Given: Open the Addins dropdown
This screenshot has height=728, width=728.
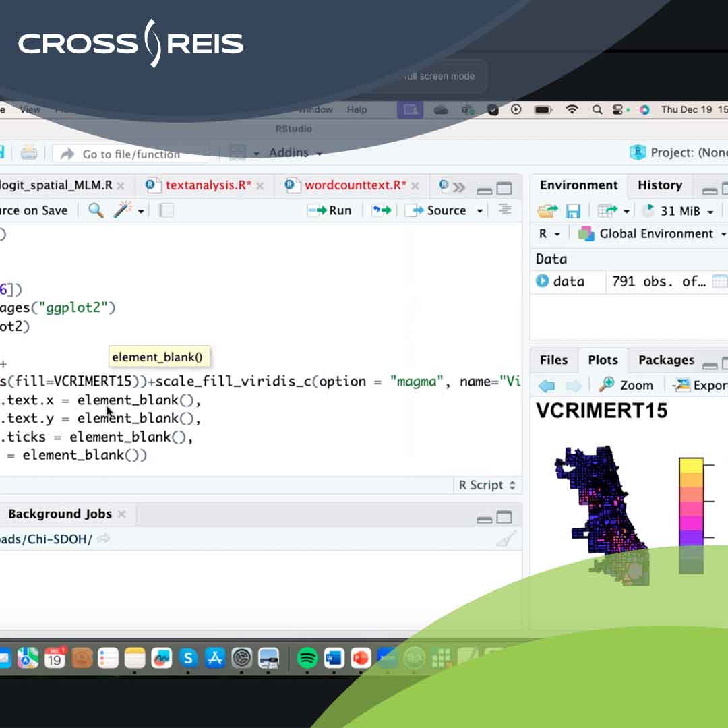Looking at the screenshot, I should click(x=295, y=152).
